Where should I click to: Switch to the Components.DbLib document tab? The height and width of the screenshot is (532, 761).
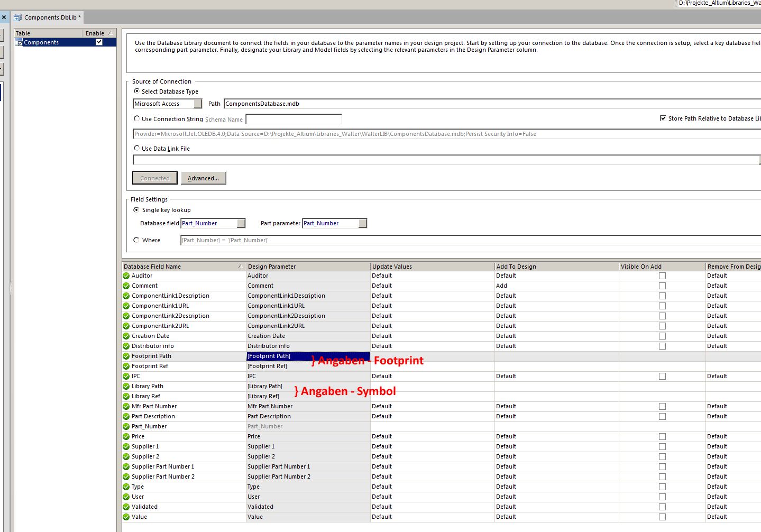[x=50, y=17]
